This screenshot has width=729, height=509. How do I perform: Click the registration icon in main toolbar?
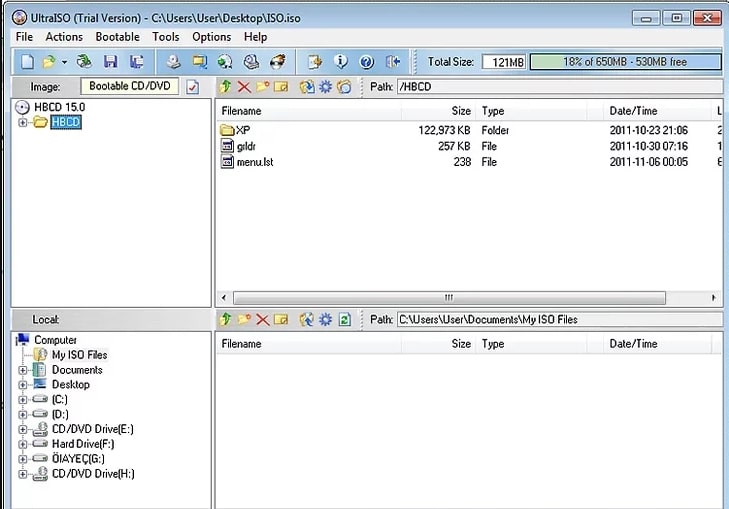pyautogui.click(x=315, y=62)
